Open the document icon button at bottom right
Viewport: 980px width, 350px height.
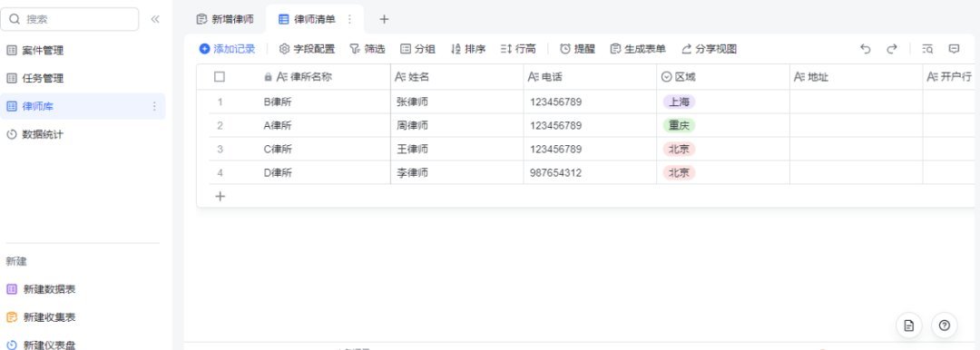908,326
